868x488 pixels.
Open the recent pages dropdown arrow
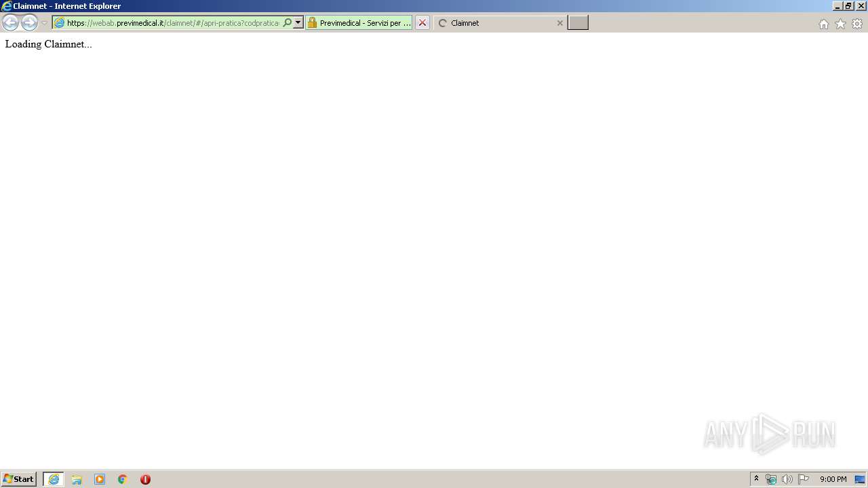(x=44, y=23)
